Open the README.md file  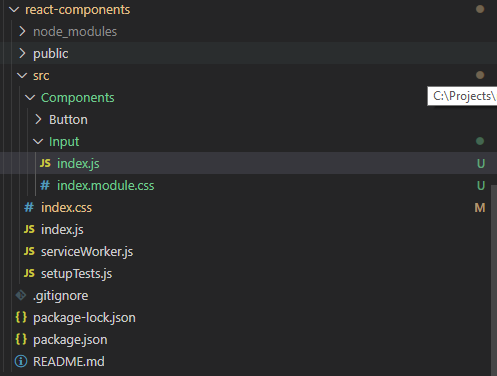tap(69, 362)
